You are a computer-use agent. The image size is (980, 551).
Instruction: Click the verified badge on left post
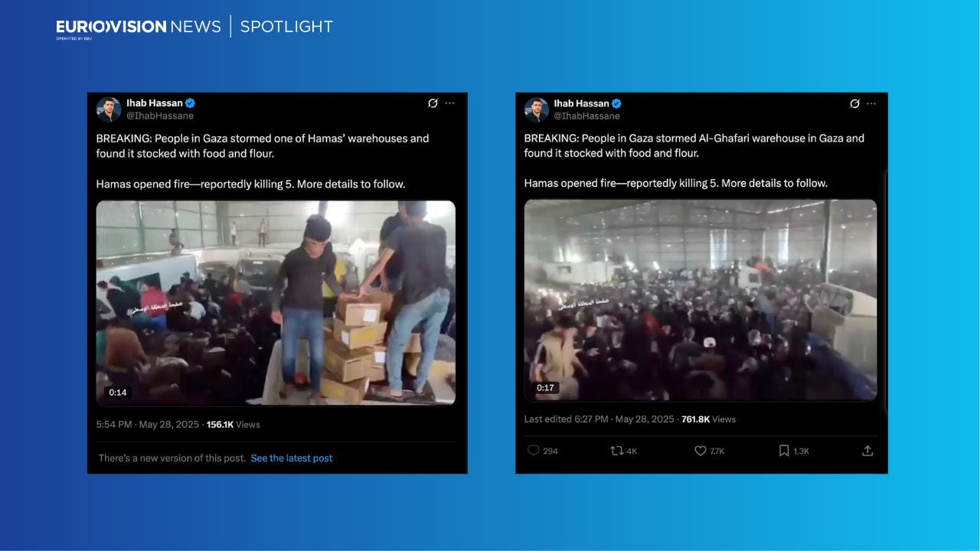190,103
